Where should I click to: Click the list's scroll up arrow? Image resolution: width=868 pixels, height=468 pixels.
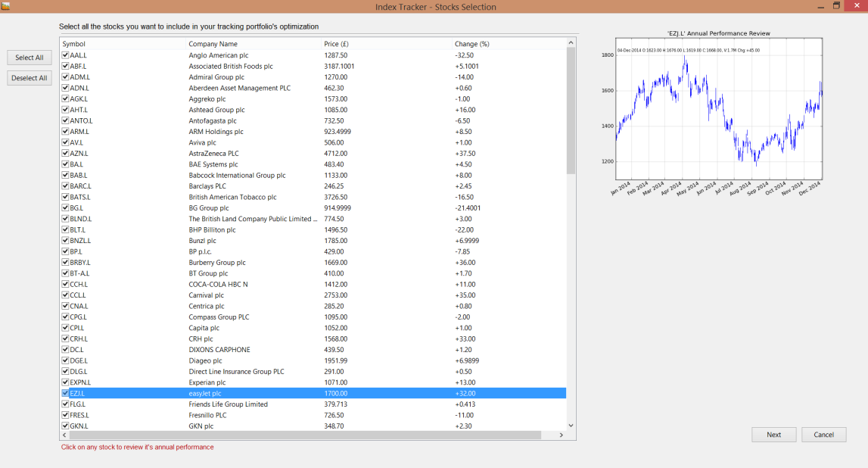pos(571,42)
